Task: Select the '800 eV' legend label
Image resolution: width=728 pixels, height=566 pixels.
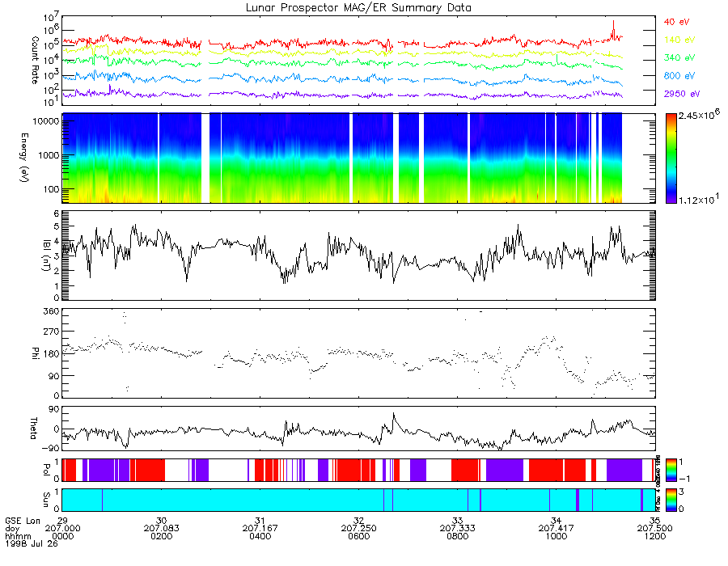Action: point(679,76)
